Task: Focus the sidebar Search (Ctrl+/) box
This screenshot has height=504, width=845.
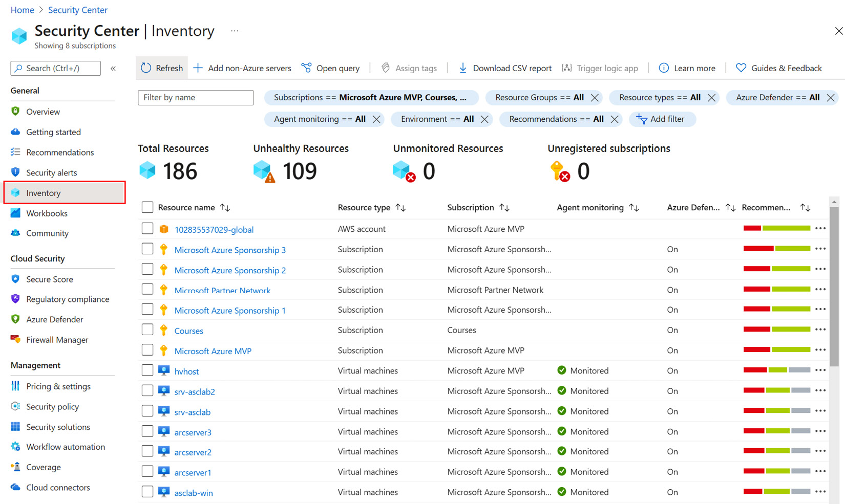Action: [55, 68]
